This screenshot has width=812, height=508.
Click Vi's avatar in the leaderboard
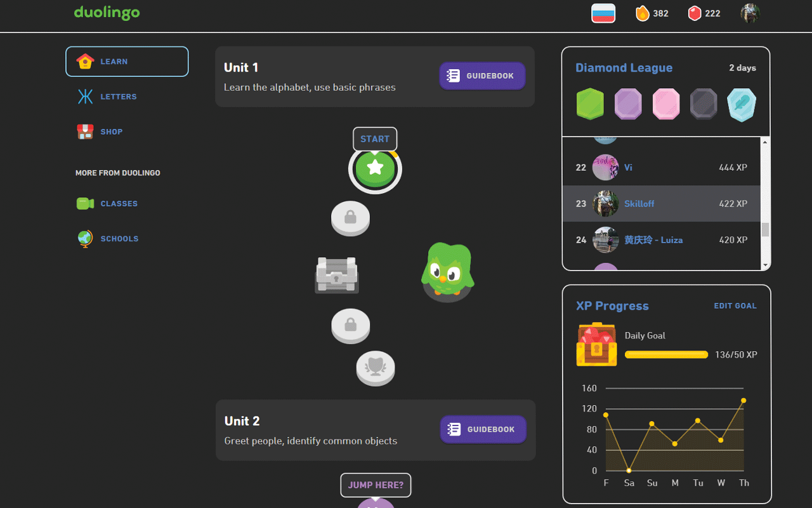point(605,168)
